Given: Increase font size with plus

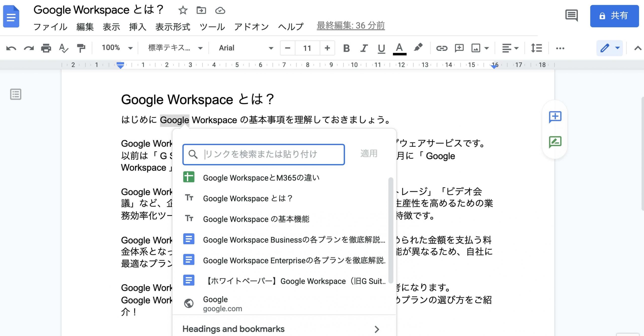Looking at the screenshot, I should click(x=327, y=48).
